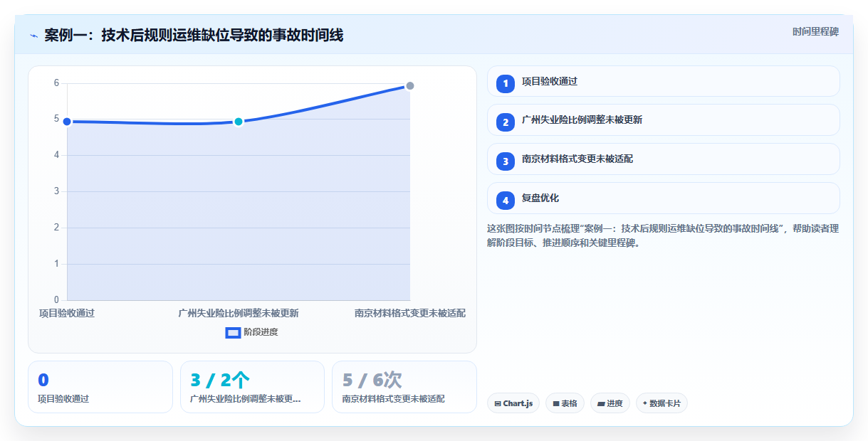
Task: Open timeline step 复盘优化
Action: click(664, 198)
